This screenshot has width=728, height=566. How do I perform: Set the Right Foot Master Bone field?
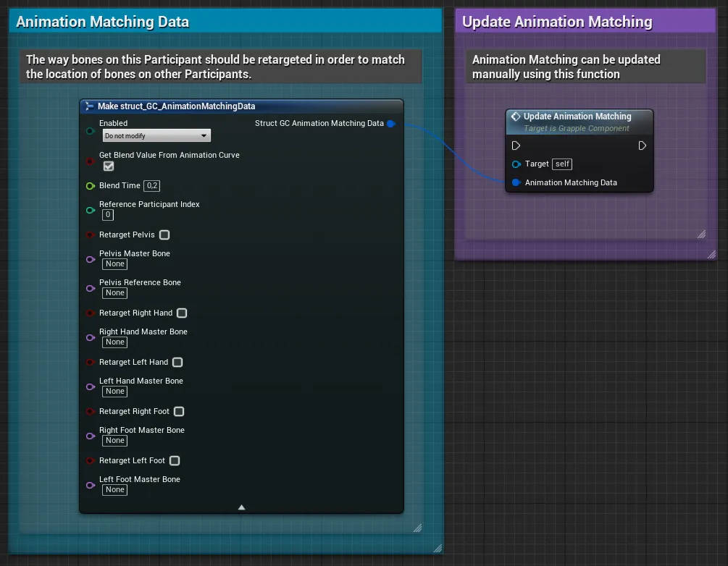pyautogui.click(x=114, y=440)
